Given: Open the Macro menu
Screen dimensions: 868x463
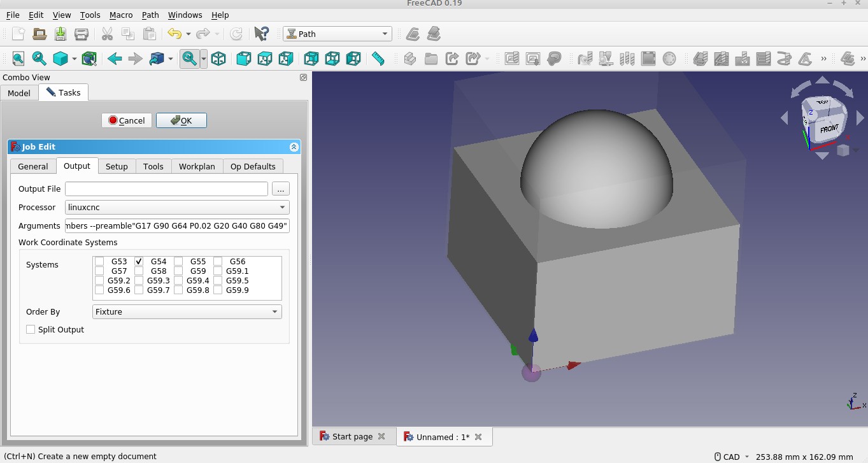Looking at the screenshot, I should [x=121, y=15].
